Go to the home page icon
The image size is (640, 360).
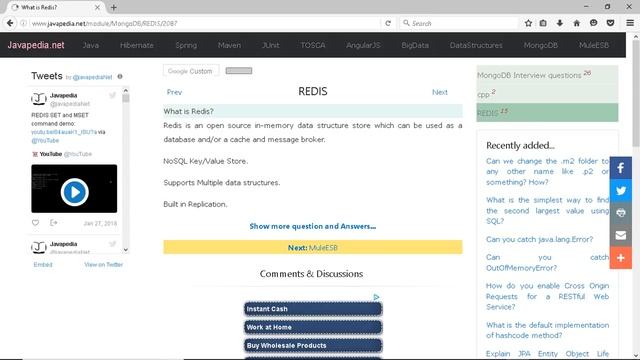point(576,23)
